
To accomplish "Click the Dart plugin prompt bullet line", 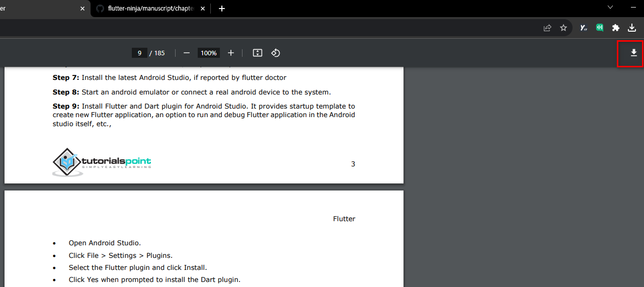I will tap(154, 279).
